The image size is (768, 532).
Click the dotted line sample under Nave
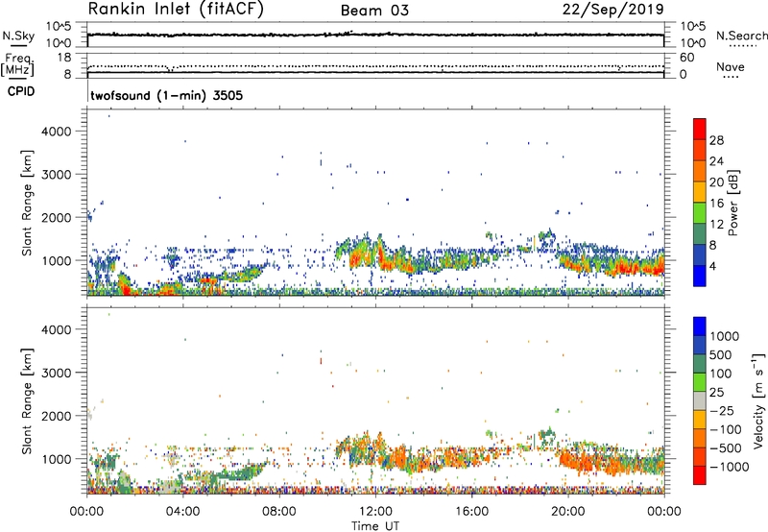731,78
